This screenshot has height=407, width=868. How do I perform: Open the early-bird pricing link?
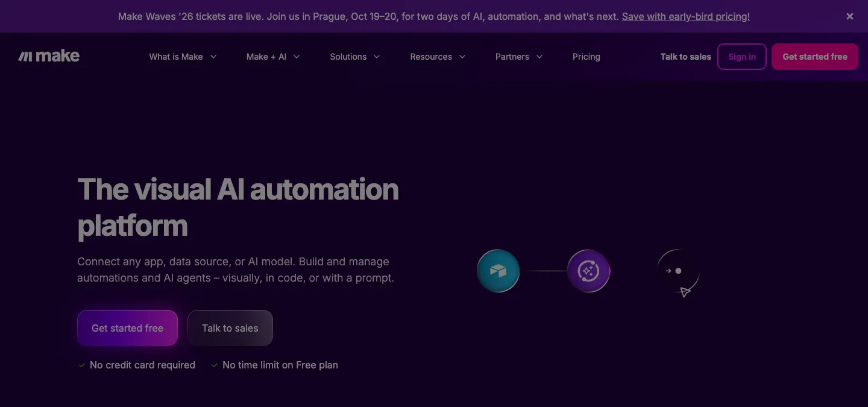coord(686,16)
